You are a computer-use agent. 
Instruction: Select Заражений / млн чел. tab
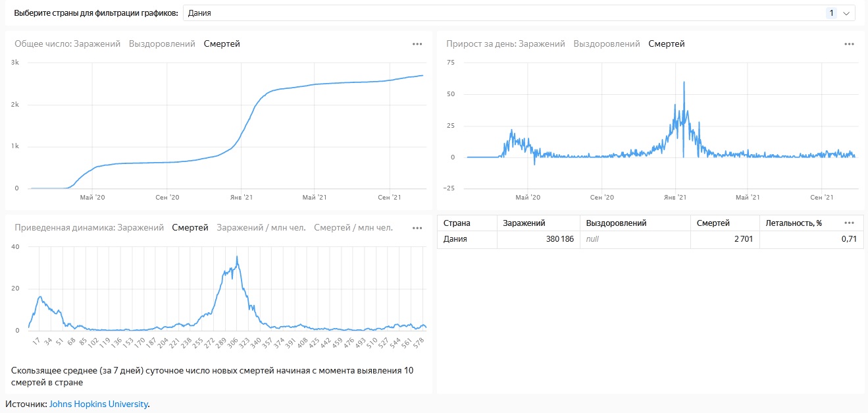(x=261, y=228)
